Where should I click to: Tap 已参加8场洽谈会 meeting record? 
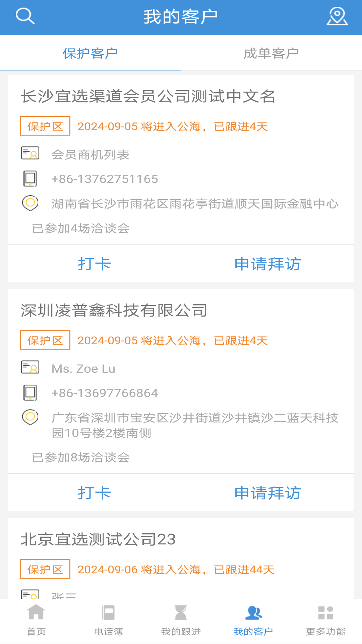(x=81, y=458)
